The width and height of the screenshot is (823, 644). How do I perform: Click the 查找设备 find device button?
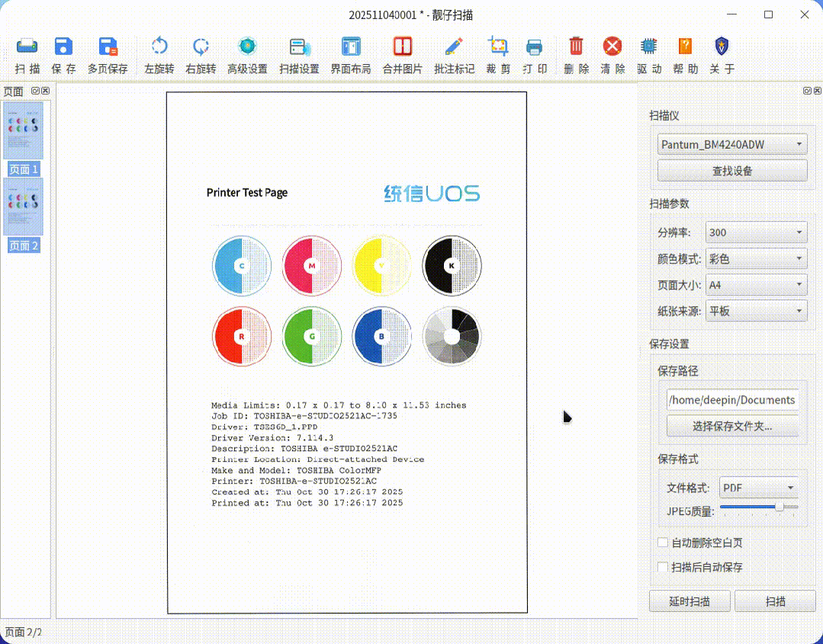point(732,171)
